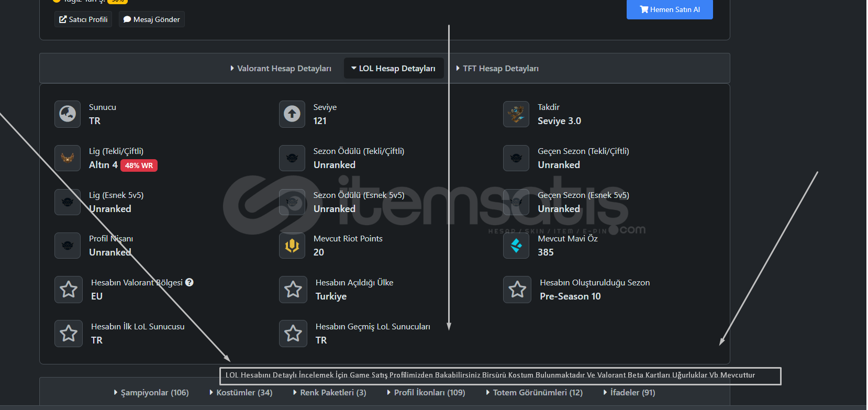Click the Riot Points value 20
868x410 pixels.
(319, 252)
